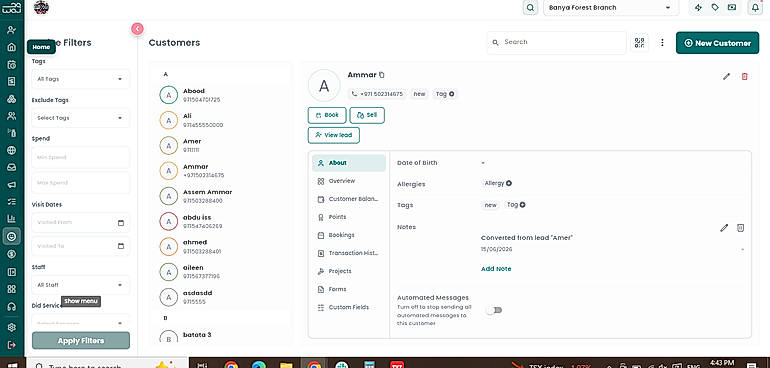Open the megaphone marketing icon in sidebar
The height and width of the screenshot is (368, 770).
11,185
